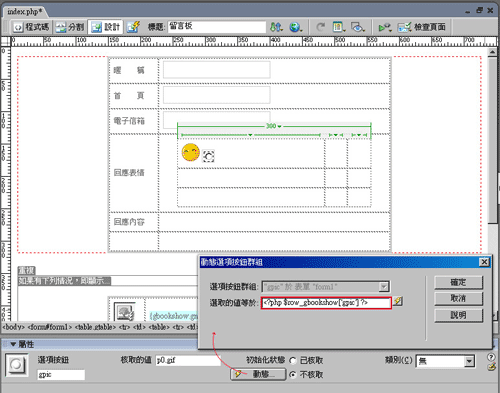This screenshot has width=500, height=393.
Task: Click the live data view lightning icon
Action: point(133,27)
